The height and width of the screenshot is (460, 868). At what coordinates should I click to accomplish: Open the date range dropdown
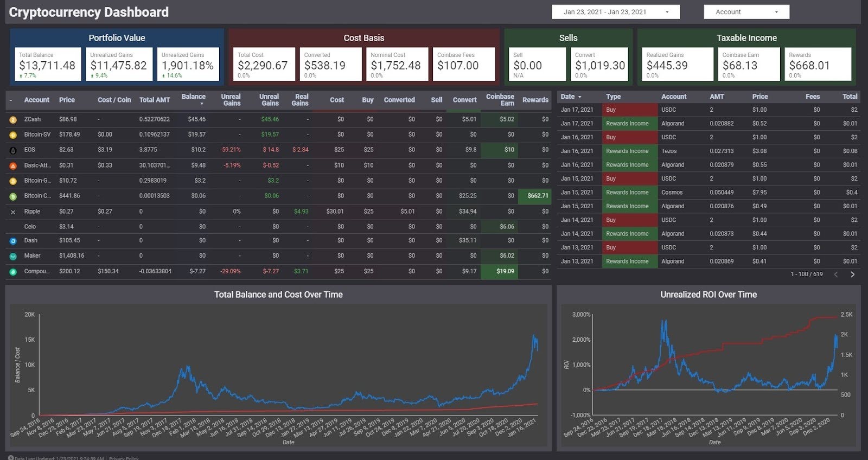tap(616, 12)
